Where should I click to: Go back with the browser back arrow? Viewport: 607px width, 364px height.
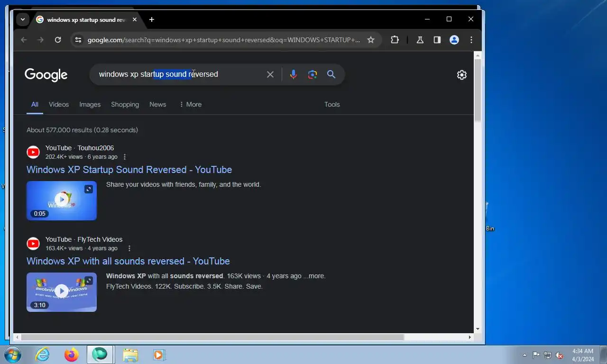click(24, 40)
